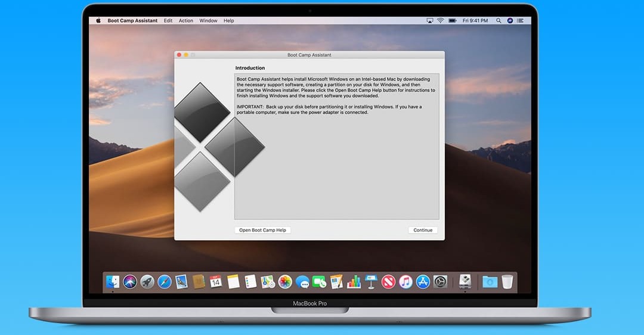644x335 pixels.
Task: Open Notification Center list icon
Action: [x=520, y=20]
